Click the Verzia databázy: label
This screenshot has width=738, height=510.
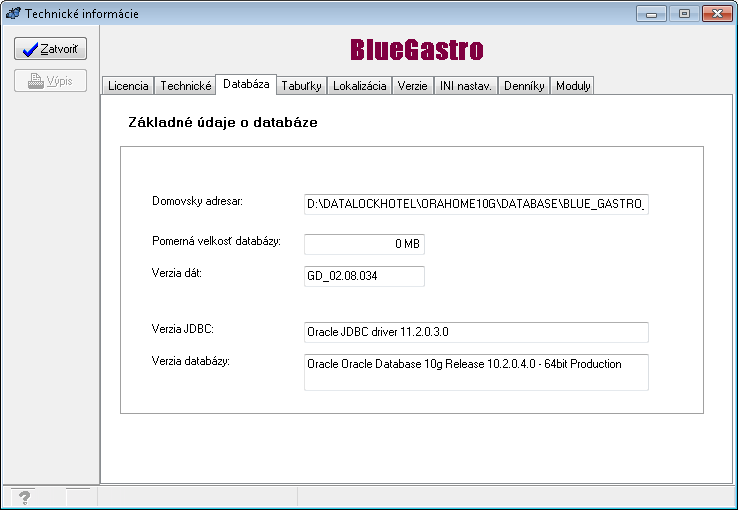(x=191, y=361)
